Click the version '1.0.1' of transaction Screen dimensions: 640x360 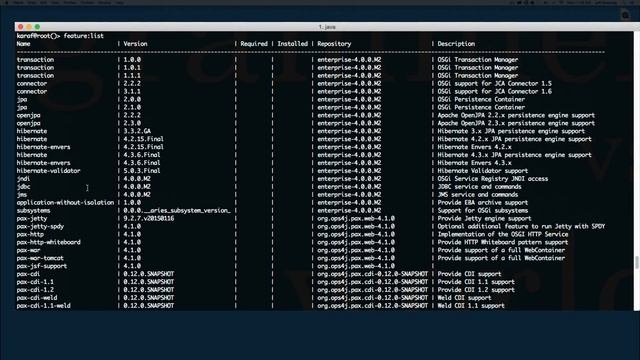click(132, 68)
